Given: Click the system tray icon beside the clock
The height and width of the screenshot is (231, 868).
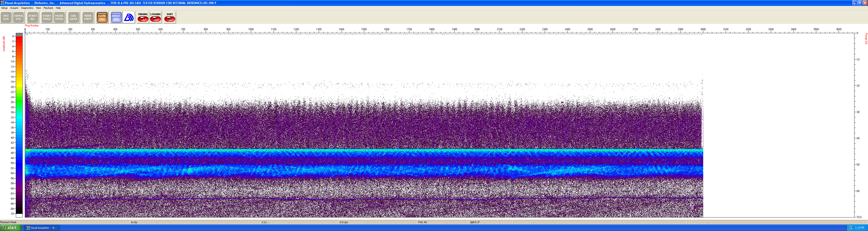Looking at the screenshot, I should pos(851,228).
